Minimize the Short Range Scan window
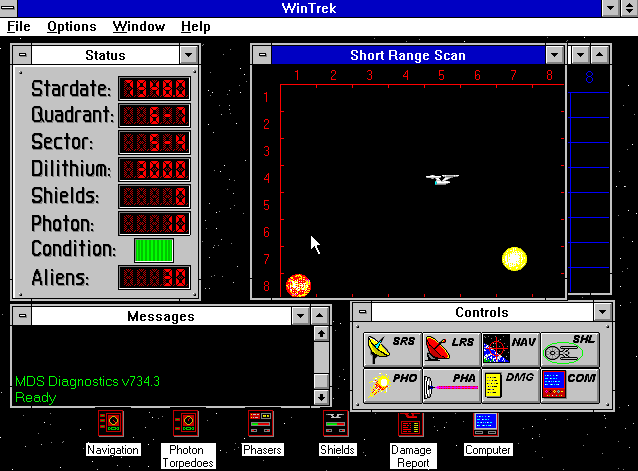 [555, 55]
